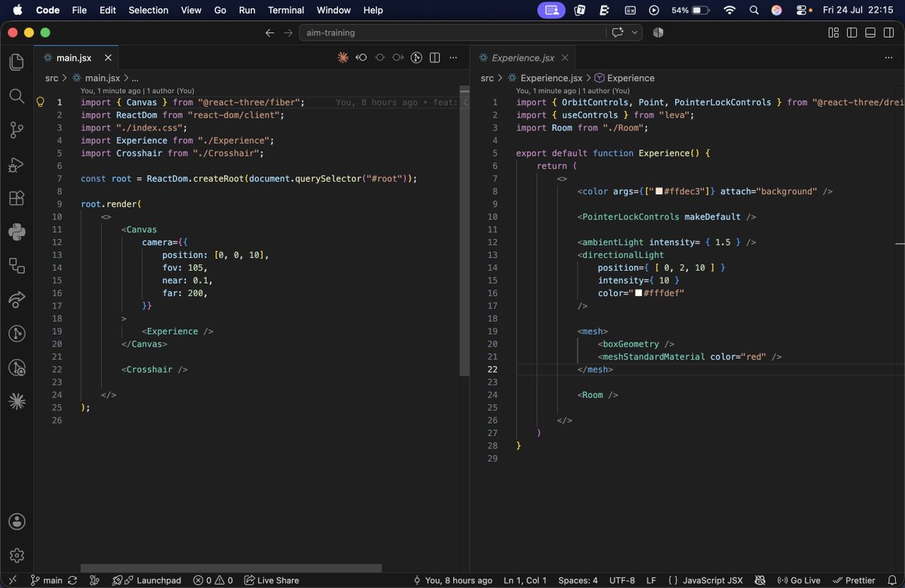Open changes git icon in editor toolbar
Image resolution: width=905 pixels, height=588 pixels.
point(416,57)
